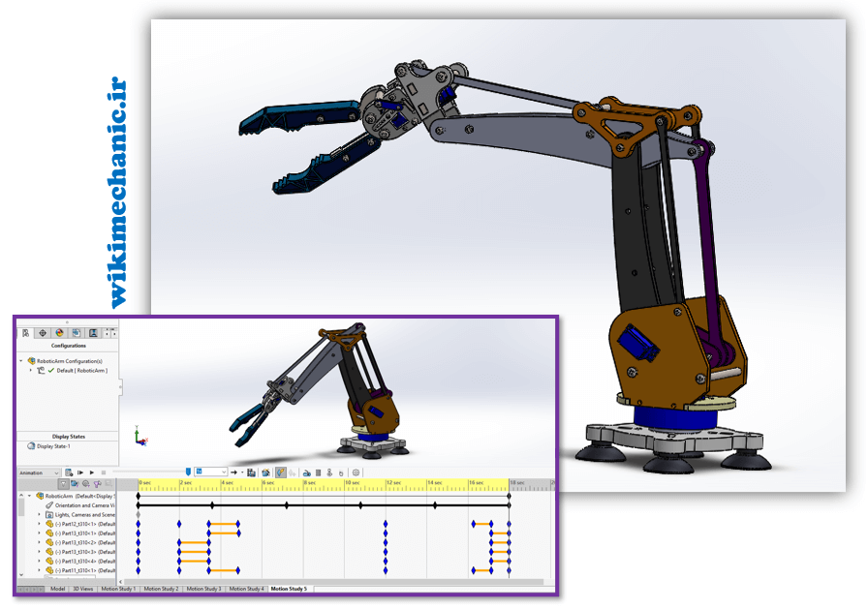Click the 8 sec mark on timeline ruler

[x=309, y=483]
